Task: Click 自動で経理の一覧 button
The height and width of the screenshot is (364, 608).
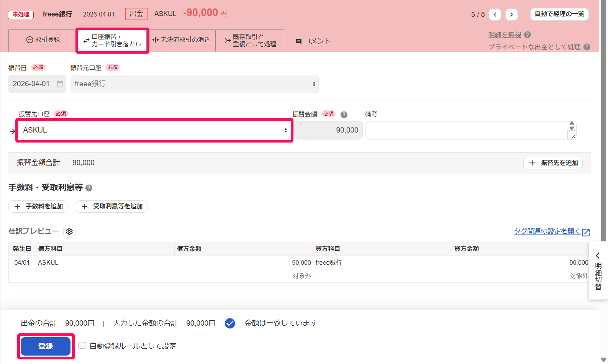Action: click(x=559, y=14)
